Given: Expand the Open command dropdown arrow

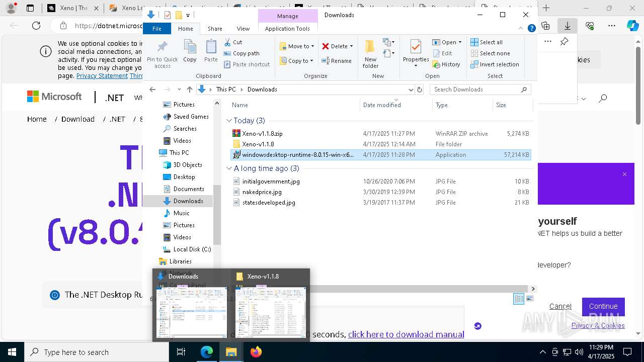Looking at the screenshot, I should (x=460, y=42).
